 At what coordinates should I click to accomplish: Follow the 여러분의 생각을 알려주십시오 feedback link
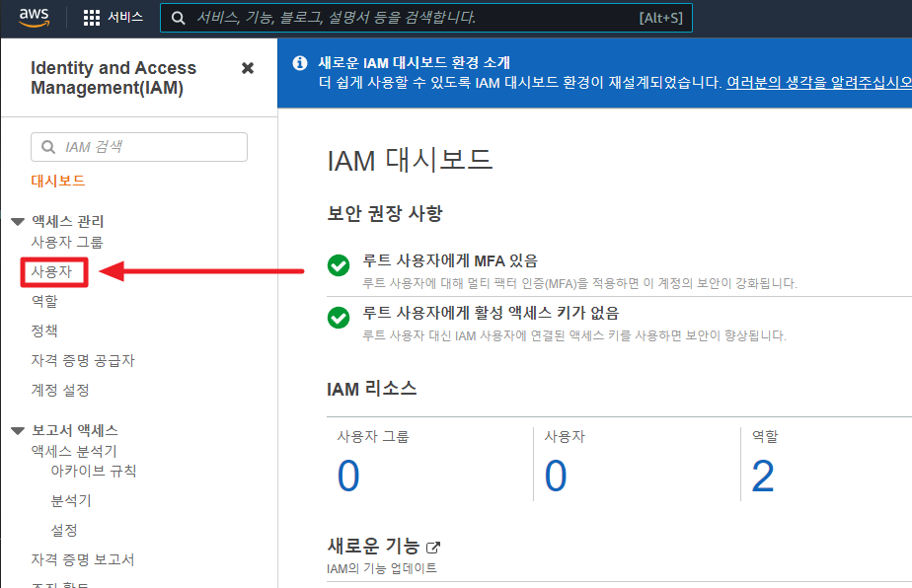819,83
